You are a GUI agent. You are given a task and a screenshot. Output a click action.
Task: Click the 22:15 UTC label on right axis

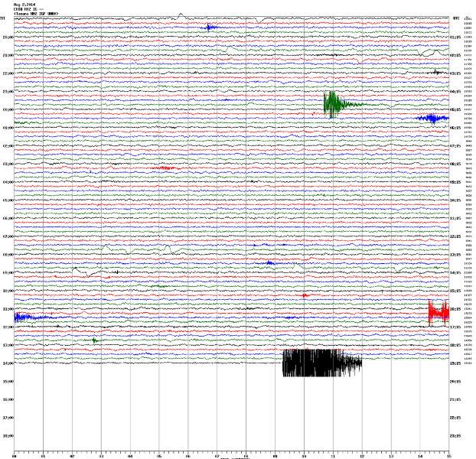coord(455,418)
